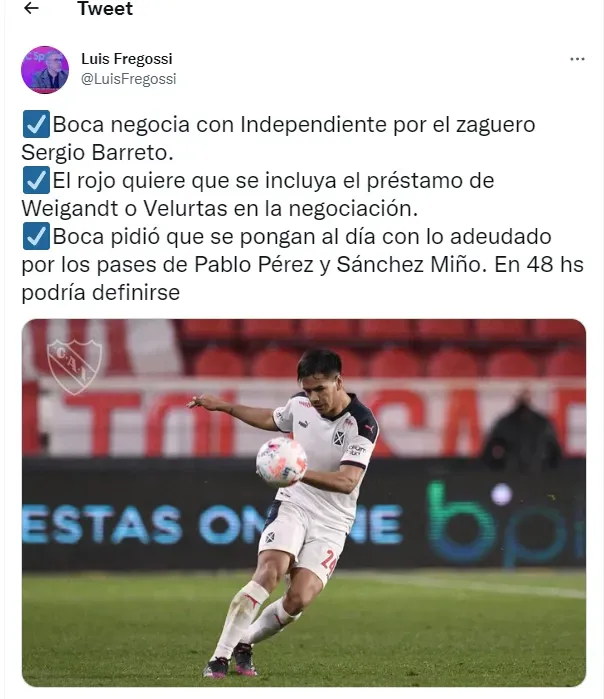Select the Tweet header title
The image size is (604, 699).
[x=105, y=8]
